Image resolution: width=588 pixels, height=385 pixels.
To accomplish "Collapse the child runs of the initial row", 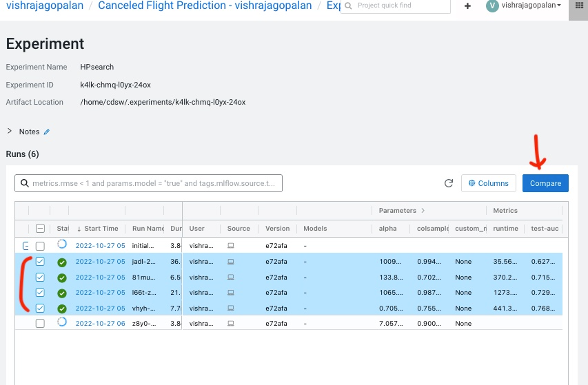I will point(26,246).
